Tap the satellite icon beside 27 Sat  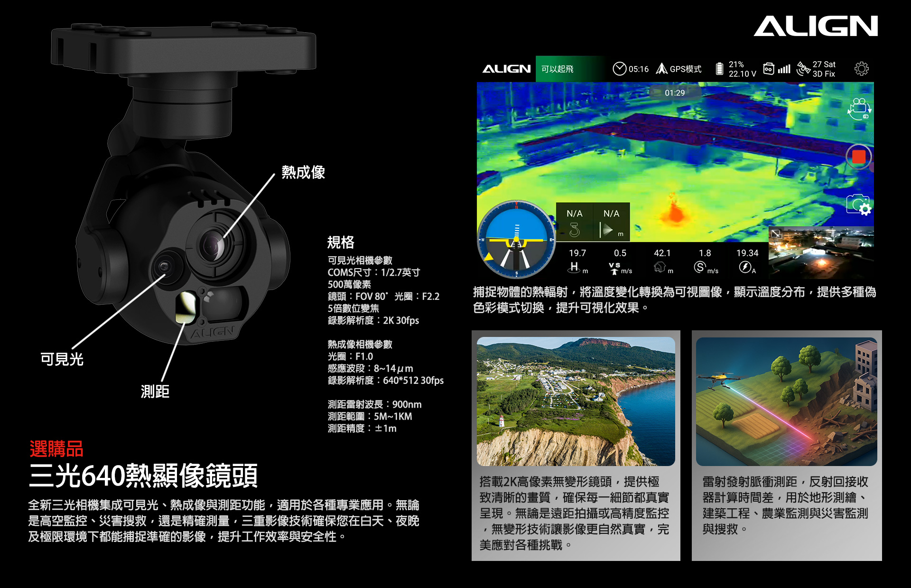click(x=803, y=69)
